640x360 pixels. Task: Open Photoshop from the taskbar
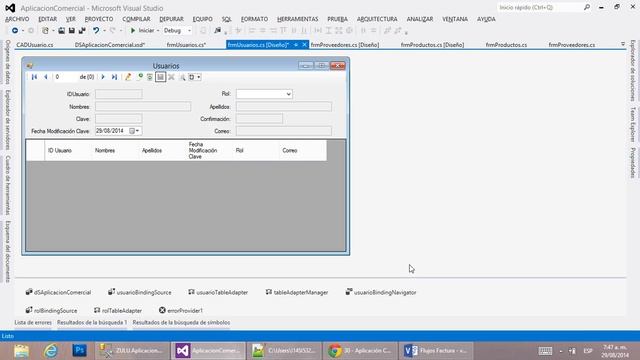[80, 351]
